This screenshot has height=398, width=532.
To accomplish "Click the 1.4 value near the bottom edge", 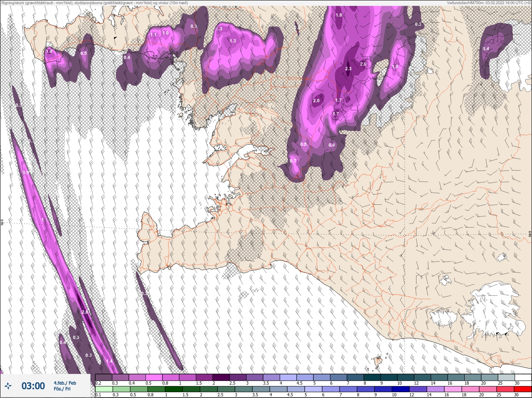I will [x=109, y=361].
